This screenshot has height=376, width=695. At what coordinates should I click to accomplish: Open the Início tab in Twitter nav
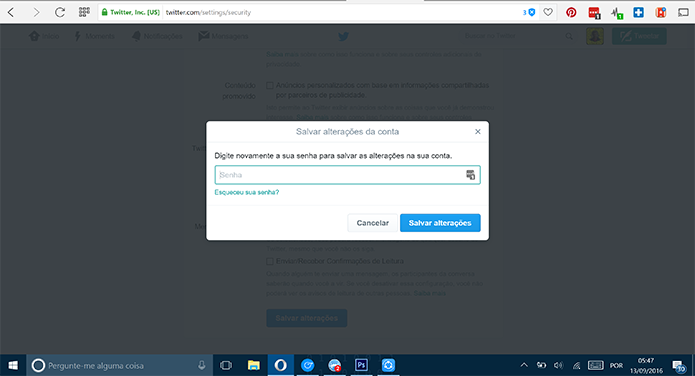[x=44, y=36]
